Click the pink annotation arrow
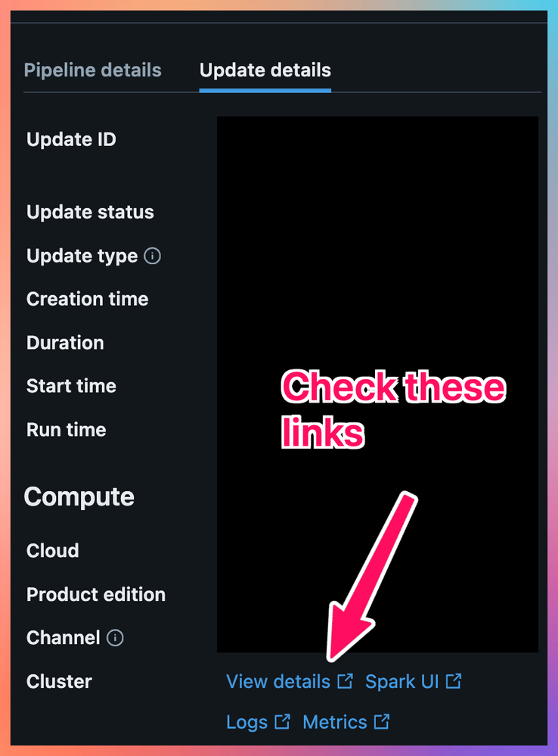The width and height of the screenshot is (558, 756). 371,576
